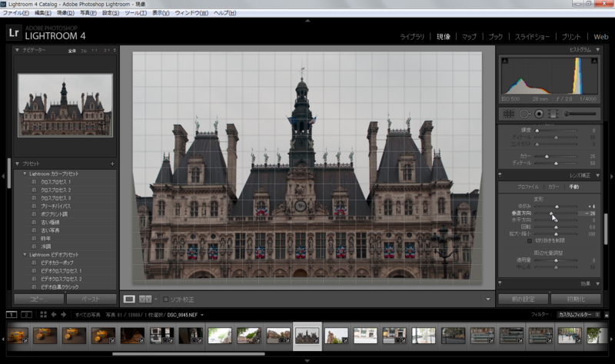Screen dimensions: 615x364
Task: Click the 前の設定 button
Action: [524, 299]
